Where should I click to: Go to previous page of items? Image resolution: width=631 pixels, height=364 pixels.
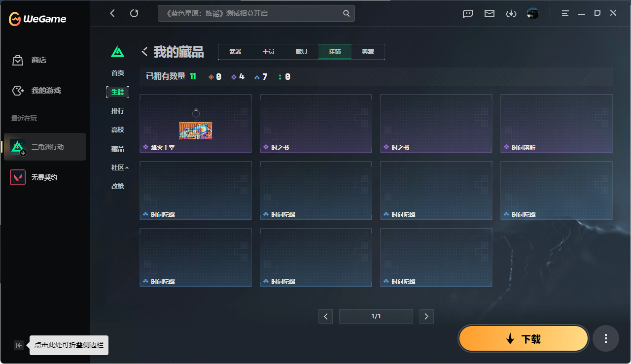point(325,316)
